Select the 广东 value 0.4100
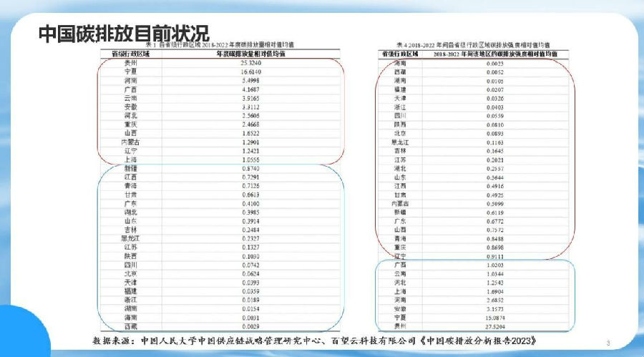The height and width of the screenshot is (357, 644). (249, 203)
